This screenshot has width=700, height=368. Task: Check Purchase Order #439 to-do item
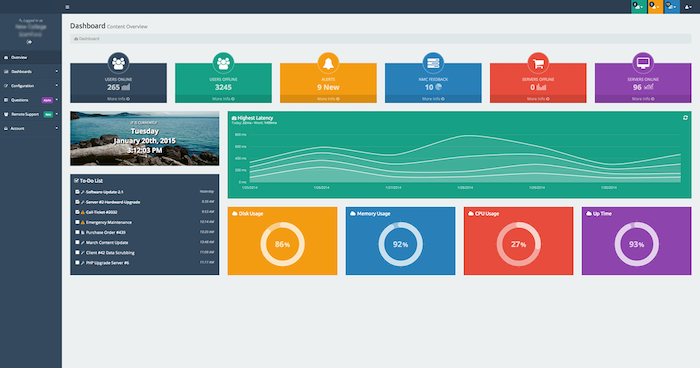point(77,232)
